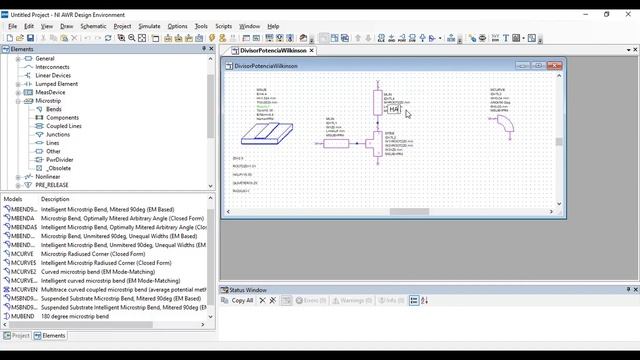Toggle auto-hide pin on Status Window
The width and height of the screenshot is (640, 360).
tap(628, 289)
